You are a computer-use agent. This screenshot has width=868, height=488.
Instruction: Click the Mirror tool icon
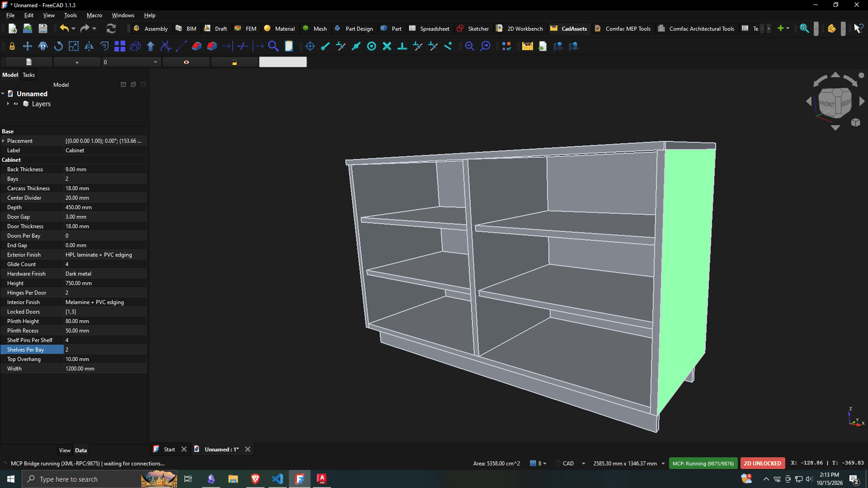point(89,46)
